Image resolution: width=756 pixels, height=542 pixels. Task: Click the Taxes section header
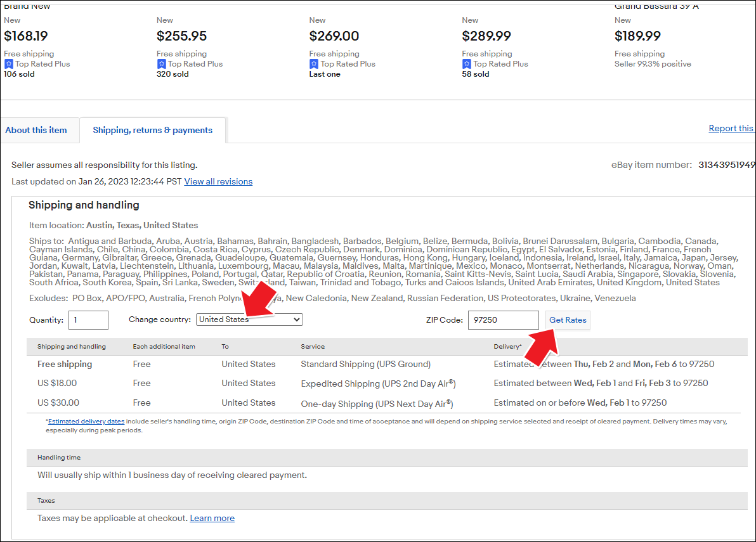coord(46,501)
